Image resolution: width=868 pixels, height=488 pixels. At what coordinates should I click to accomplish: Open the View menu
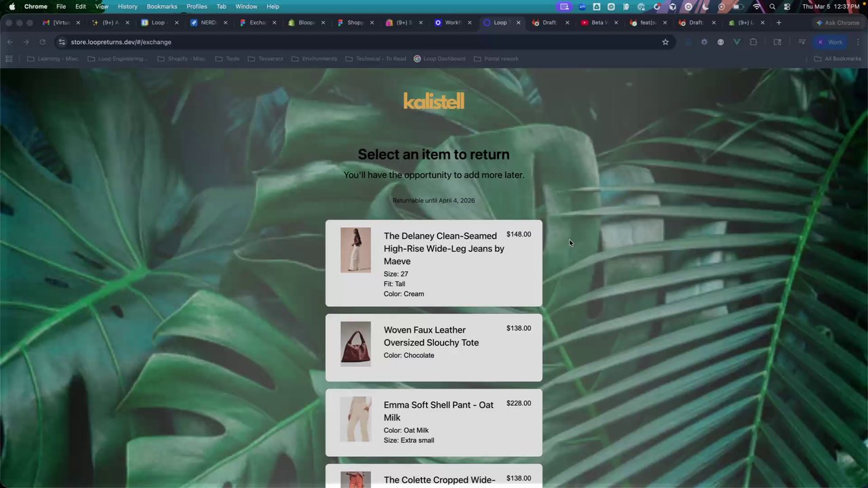102,6
